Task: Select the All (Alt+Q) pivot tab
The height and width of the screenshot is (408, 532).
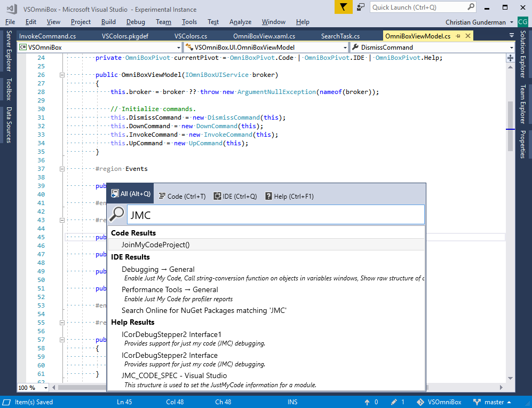Action: [131, 194]
